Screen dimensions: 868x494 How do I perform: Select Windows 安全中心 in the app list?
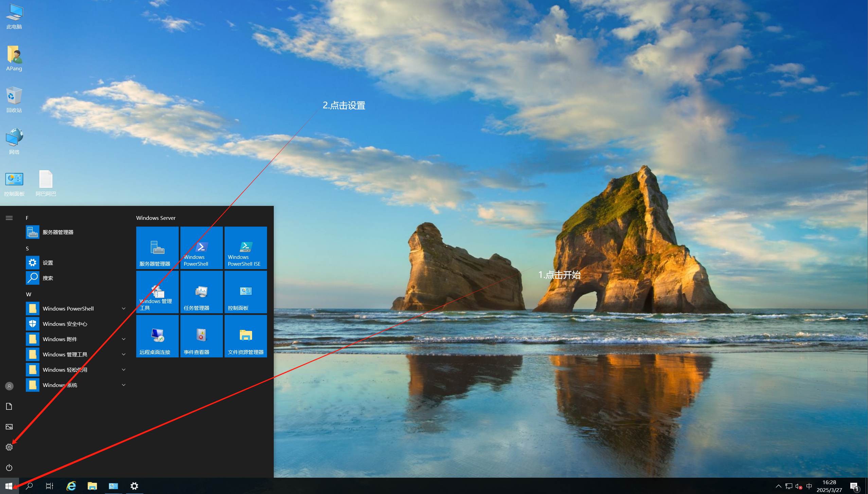(65, 324)
